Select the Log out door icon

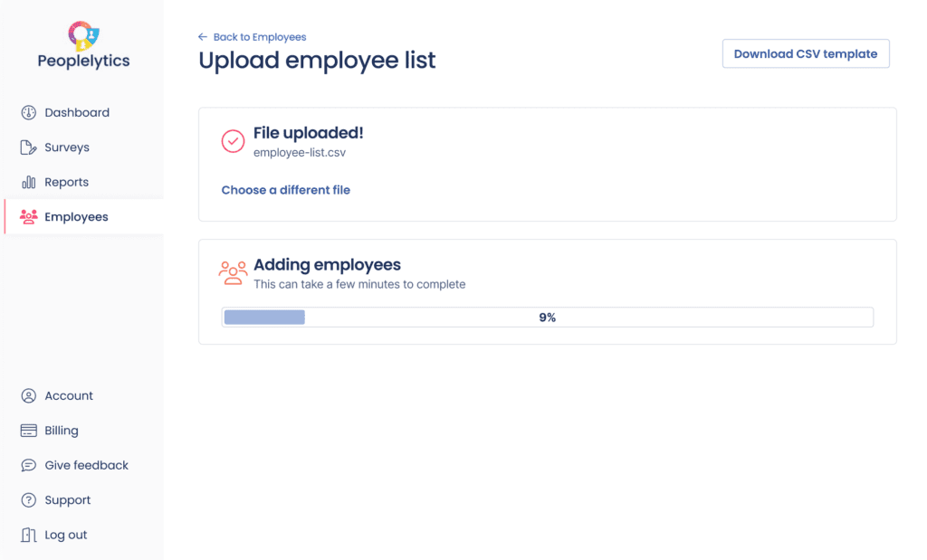click(x=28, y=535)
